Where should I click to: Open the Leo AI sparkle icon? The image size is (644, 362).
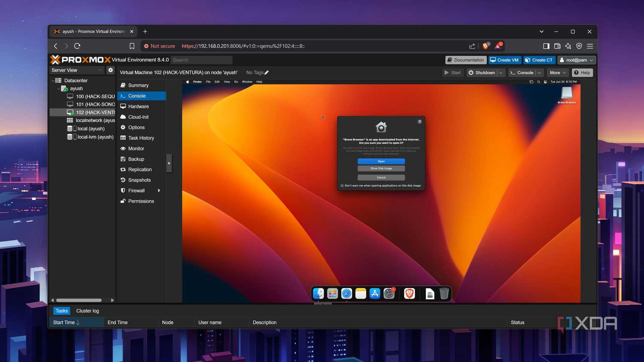point(568,46)
